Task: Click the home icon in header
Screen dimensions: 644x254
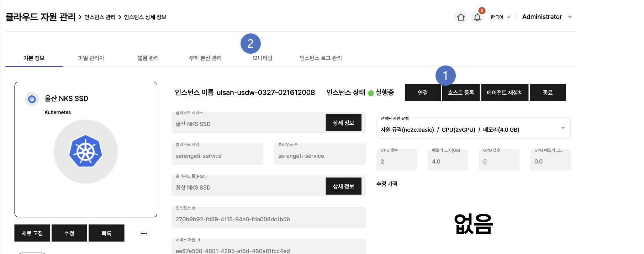Action: pyautogui.click(x=461, y=17)
